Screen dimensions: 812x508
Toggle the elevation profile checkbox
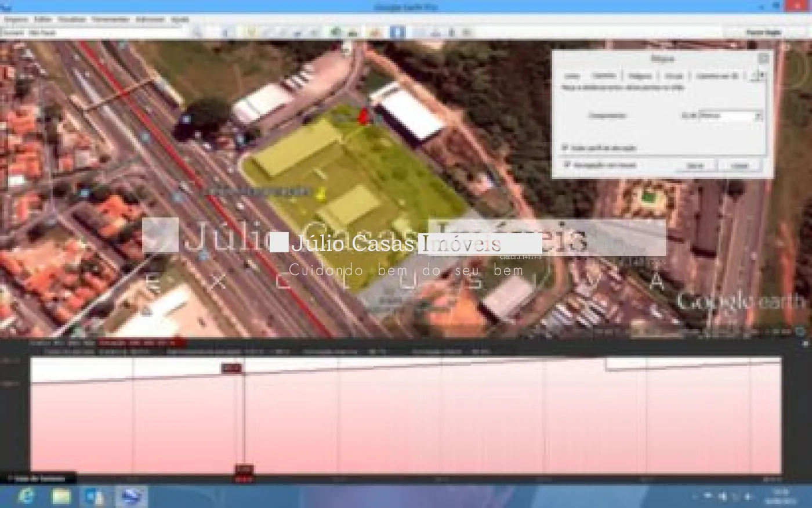click(565, 148)
